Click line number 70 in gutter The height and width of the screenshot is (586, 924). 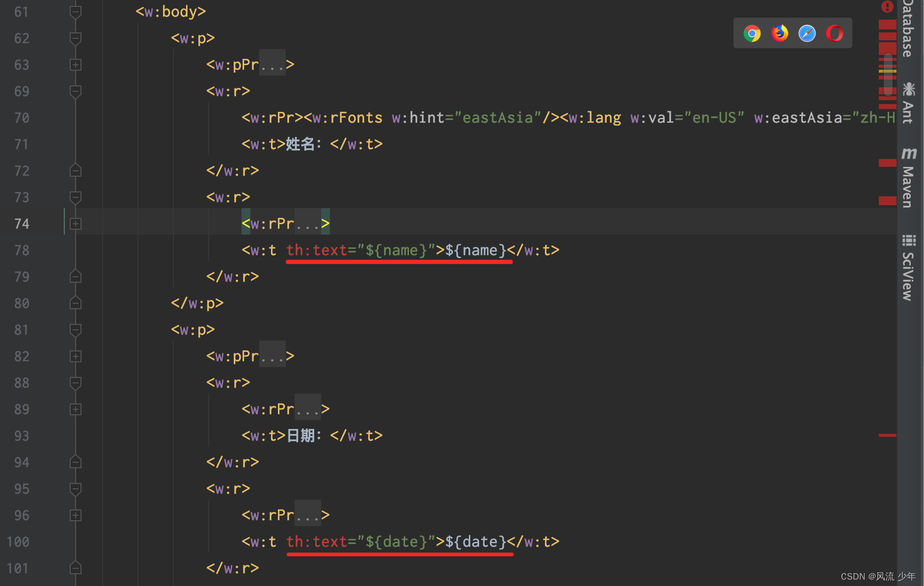coord(22,118)
